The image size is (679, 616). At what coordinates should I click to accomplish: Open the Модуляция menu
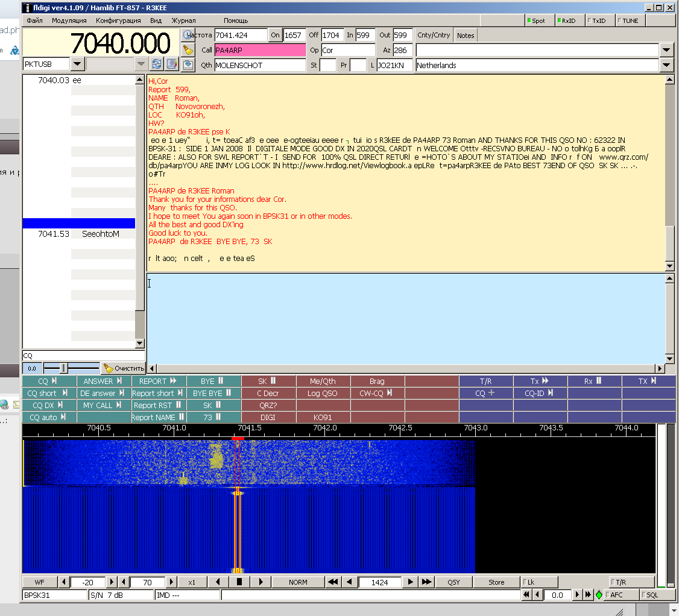click(69, 20)
